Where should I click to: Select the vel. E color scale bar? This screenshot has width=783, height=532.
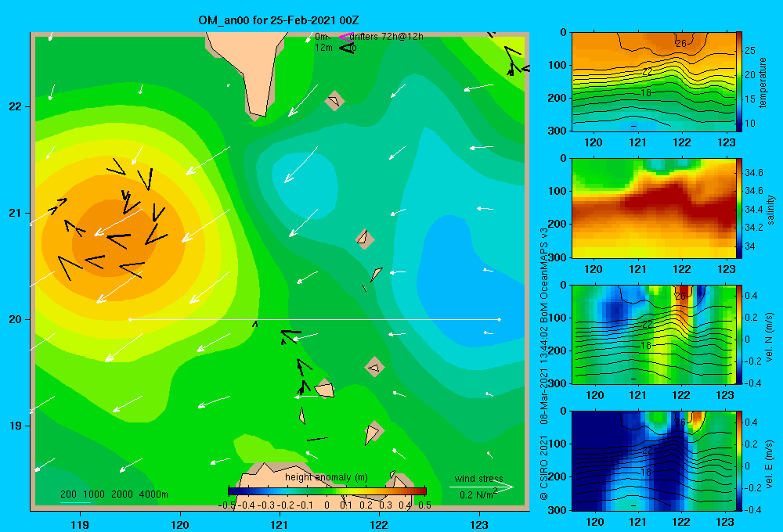739,461
